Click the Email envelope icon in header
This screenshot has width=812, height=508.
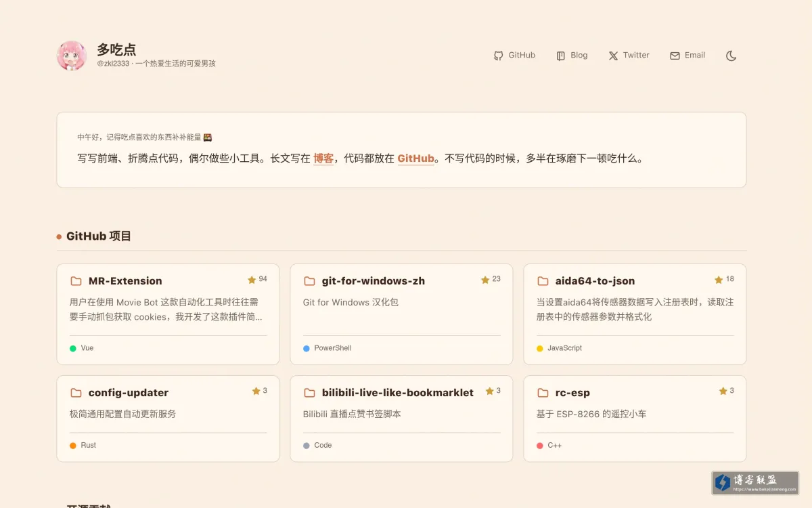pyautogui.click(x=675, y=56)
